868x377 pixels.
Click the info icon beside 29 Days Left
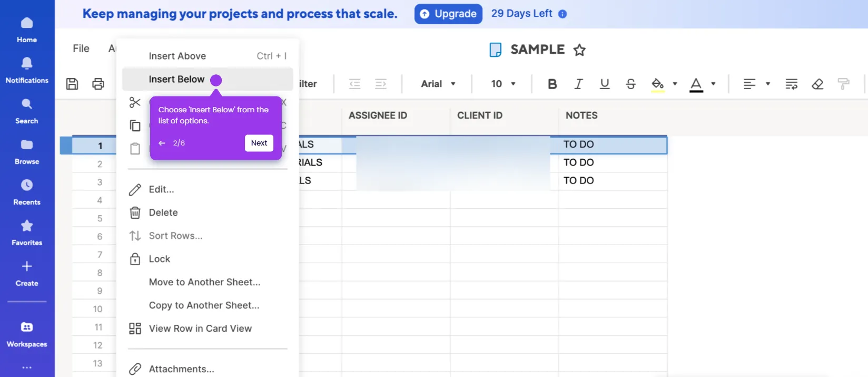(x=563, y=14)
